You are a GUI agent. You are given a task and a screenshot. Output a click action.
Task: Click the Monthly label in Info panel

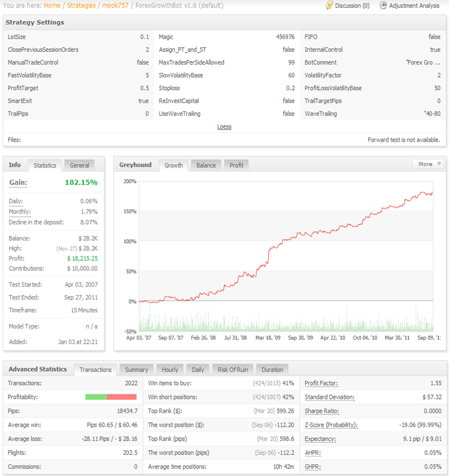(x=20, y=212)
